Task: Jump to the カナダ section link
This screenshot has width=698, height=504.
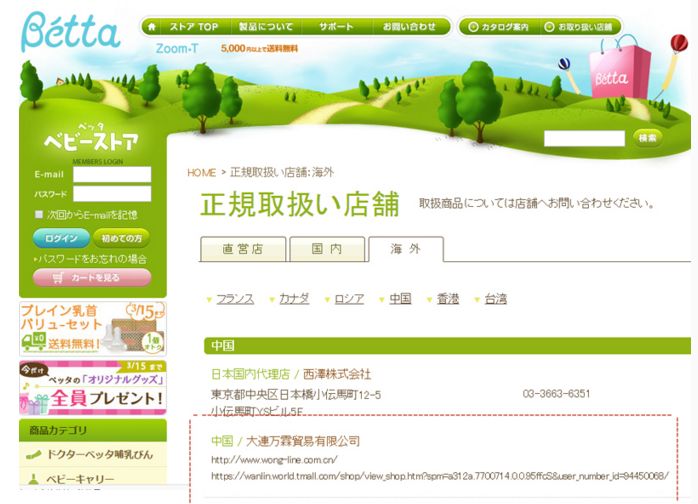Action: point(294,299)
